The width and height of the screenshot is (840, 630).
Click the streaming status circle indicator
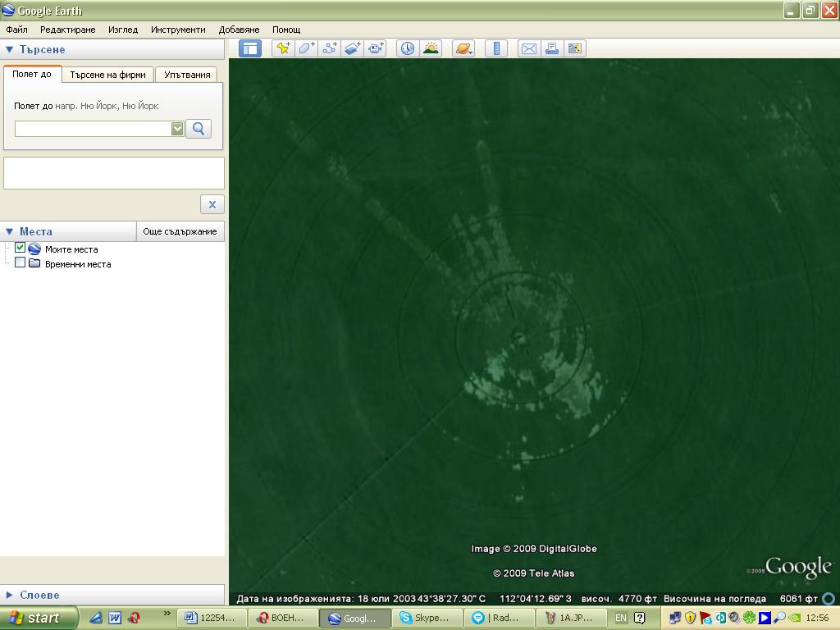pos(829,598)
